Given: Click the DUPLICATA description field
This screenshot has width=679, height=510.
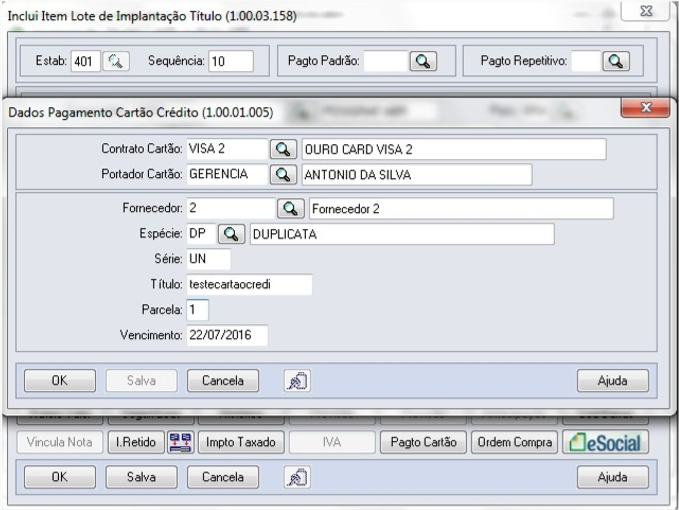Looking at the screenshot, I should tap(402, 234).
